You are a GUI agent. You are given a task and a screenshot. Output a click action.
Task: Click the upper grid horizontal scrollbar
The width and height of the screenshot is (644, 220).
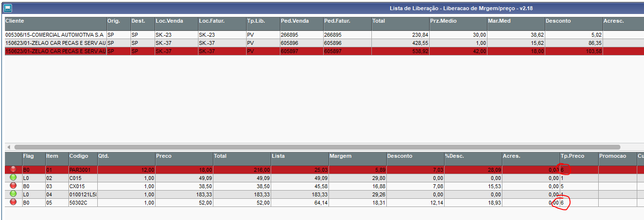(317, 147)
